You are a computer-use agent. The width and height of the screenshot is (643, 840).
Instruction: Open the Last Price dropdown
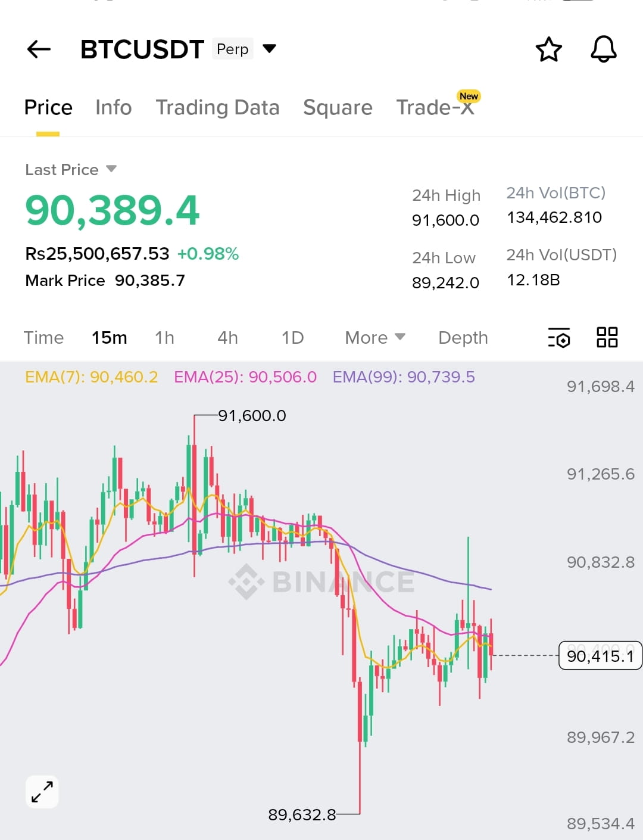pos(71,170)
